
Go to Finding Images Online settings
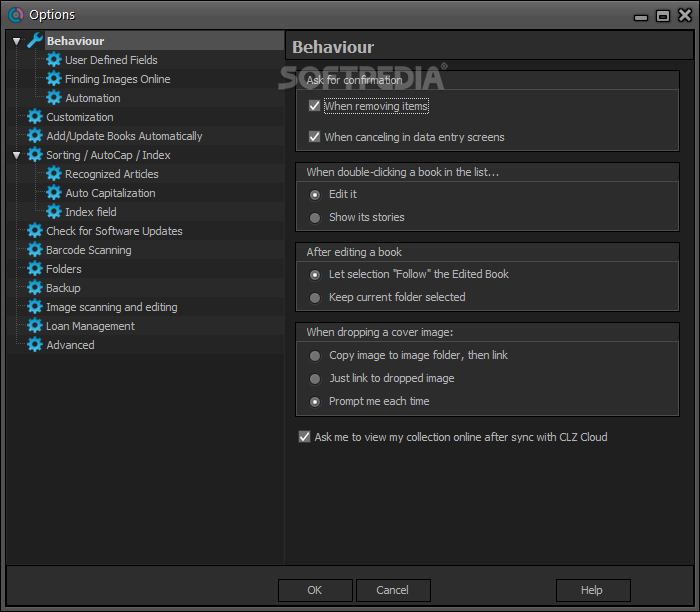click(x=118, y=79)
